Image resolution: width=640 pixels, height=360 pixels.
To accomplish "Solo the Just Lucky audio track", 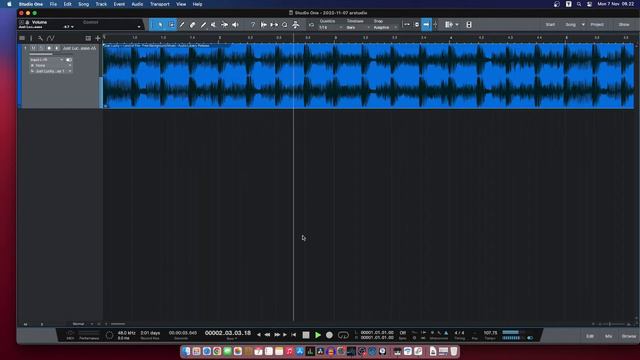I will click(41, 48).
